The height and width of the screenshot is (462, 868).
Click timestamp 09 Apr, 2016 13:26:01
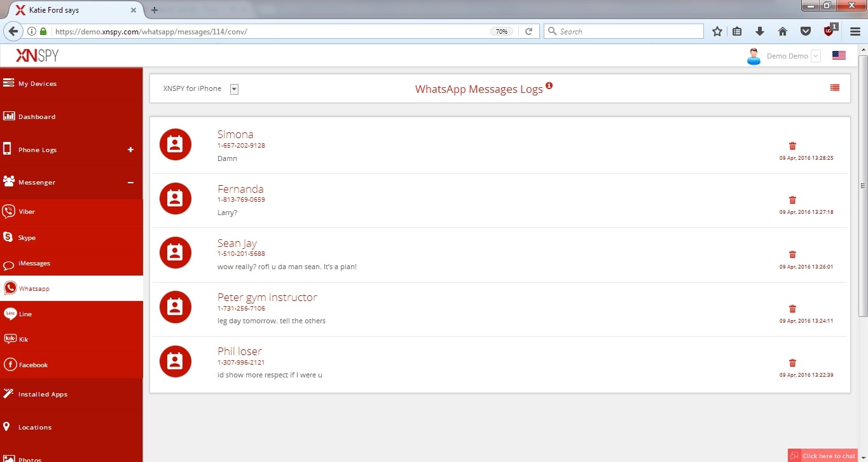(x=806, y=267)
